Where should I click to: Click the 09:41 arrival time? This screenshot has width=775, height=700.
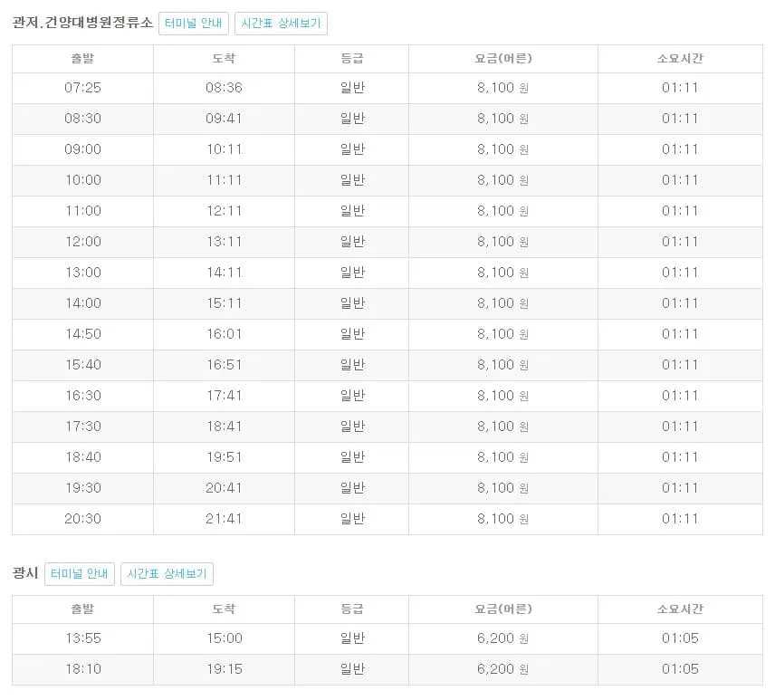point(224,119)
